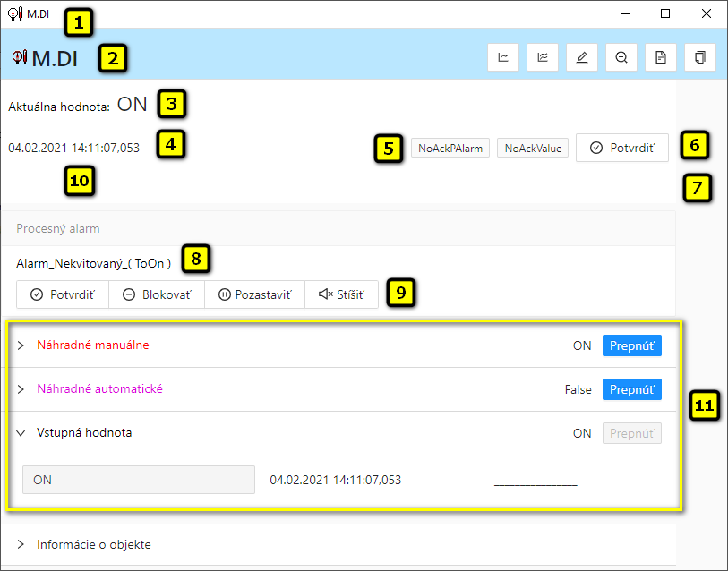The width and height of the screenshot is (728, 571).
Task: Click Stíšiť to silence the alarm
Action: pyautogui.click(x=341, y=294)
